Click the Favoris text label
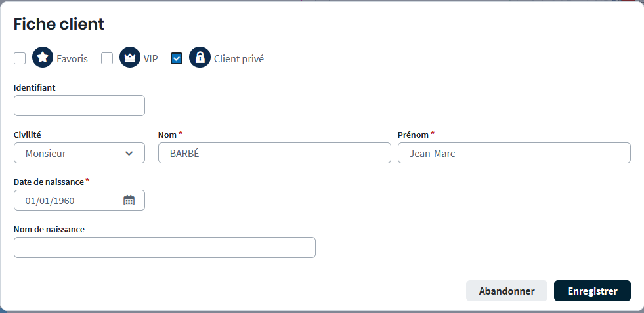Image resolution: width=644 pixels, height=313 pixels. click(x=72, y=58)
